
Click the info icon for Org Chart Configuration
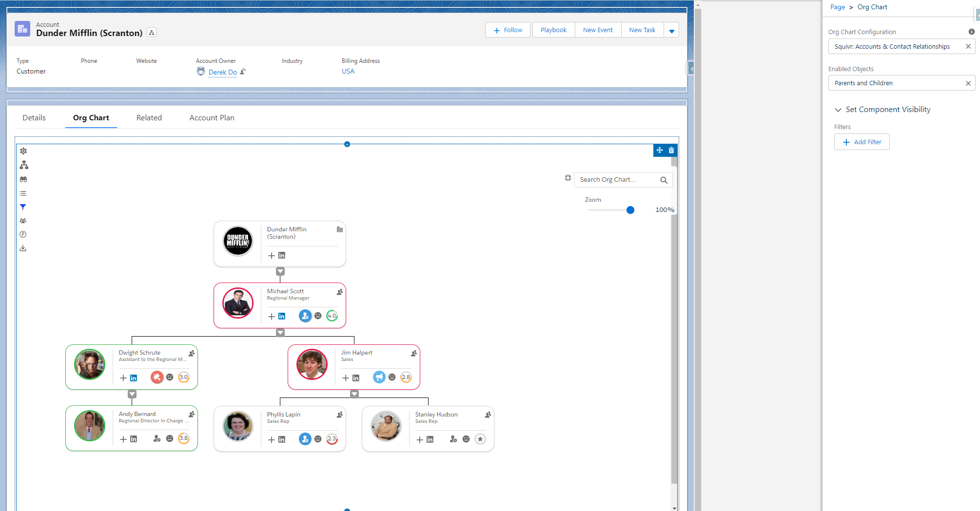pyautogui.click(x=971, y=32)
